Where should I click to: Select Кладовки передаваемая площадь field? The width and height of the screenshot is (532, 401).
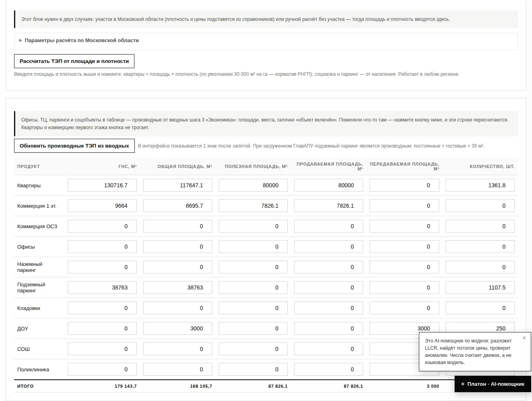pyautogui.click(x=404, y=308)
